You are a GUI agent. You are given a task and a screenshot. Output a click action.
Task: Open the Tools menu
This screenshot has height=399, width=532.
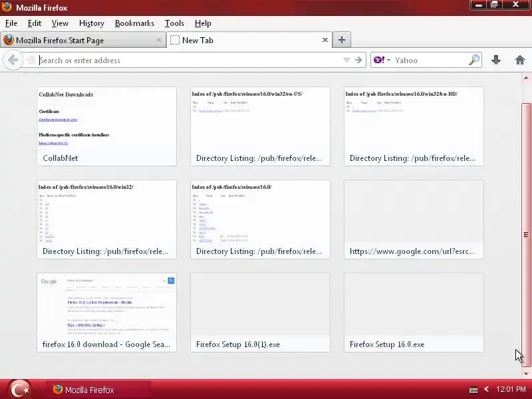[174, 23]
